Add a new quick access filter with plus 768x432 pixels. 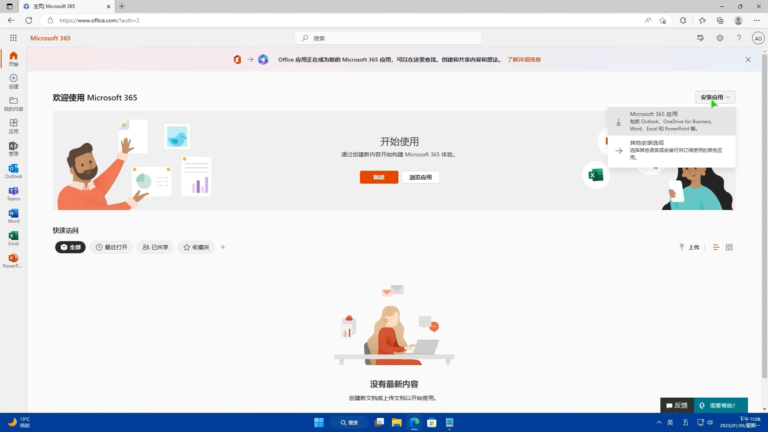pyautogui.click(x=223, y=247)
